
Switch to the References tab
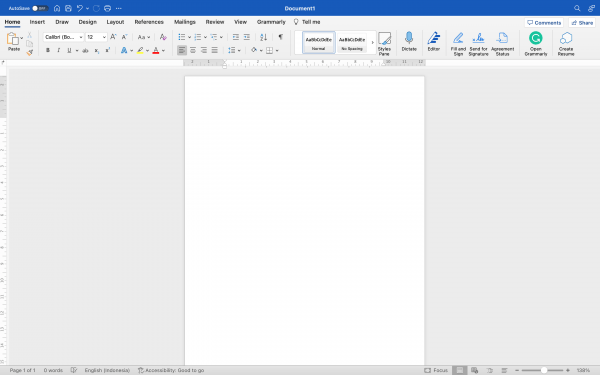tap(149, 22)
